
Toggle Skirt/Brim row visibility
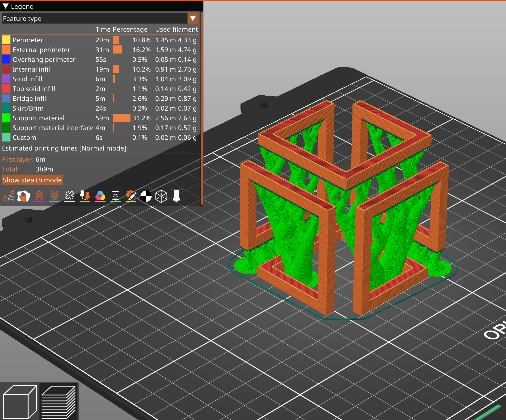click(100, 108)
